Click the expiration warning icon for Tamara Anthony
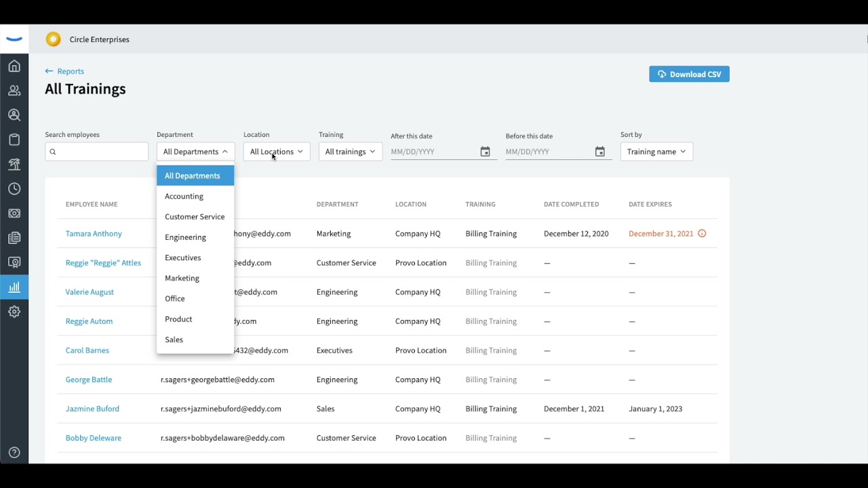Screen dimensions: 868x488 click(x=702, y=233)
